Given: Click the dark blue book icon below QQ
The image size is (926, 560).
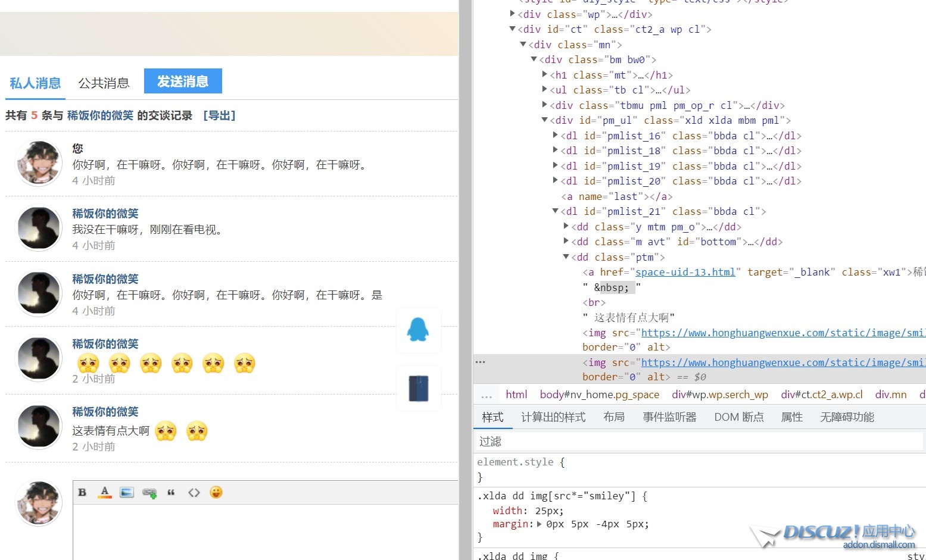Looking at the screenshot, I should click(419, 387).
